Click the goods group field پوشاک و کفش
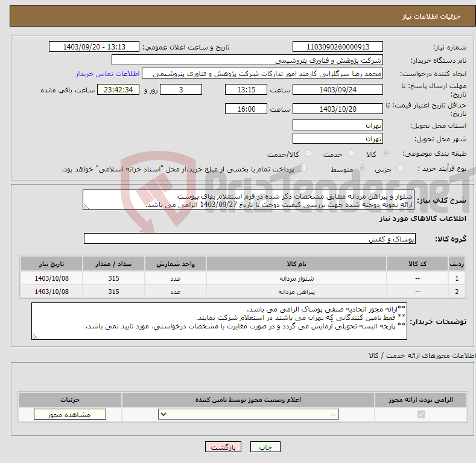476x463 pixels. pyautogui.click(x=250, y=239)
